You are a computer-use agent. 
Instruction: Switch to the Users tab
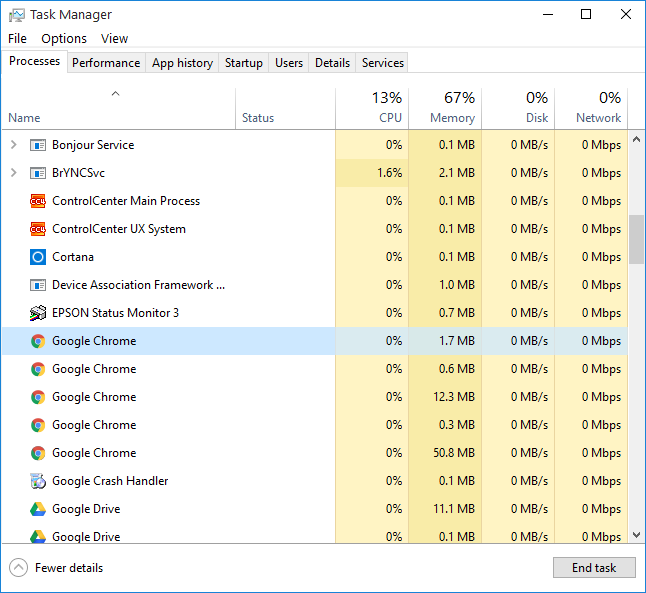[x=289, y=63]
